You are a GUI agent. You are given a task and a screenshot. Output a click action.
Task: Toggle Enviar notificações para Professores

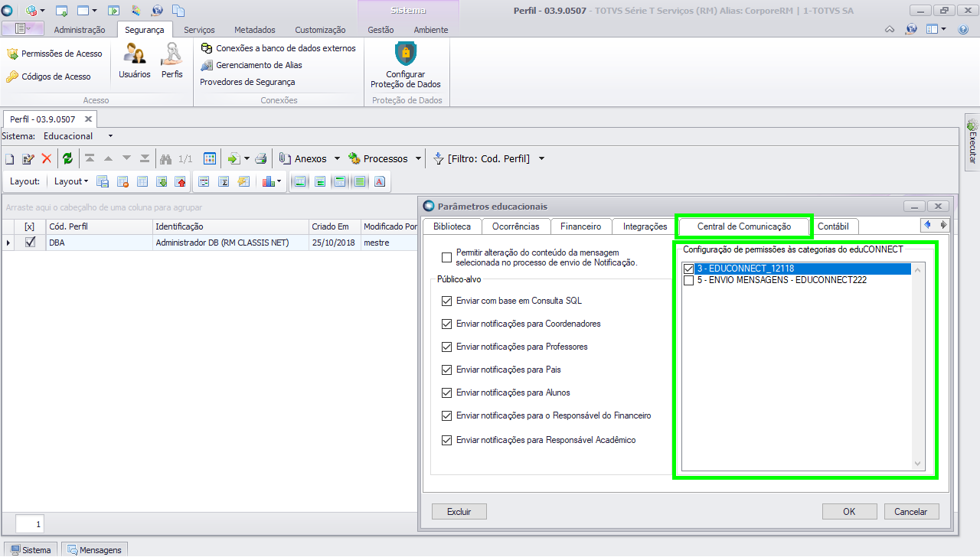tap(447, 347)
